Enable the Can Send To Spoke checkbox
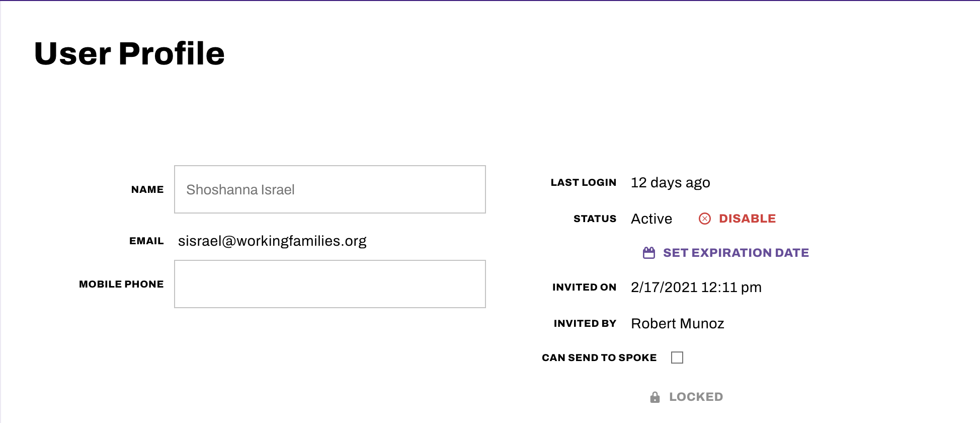 pyautogui.click(x=677, y=358)
